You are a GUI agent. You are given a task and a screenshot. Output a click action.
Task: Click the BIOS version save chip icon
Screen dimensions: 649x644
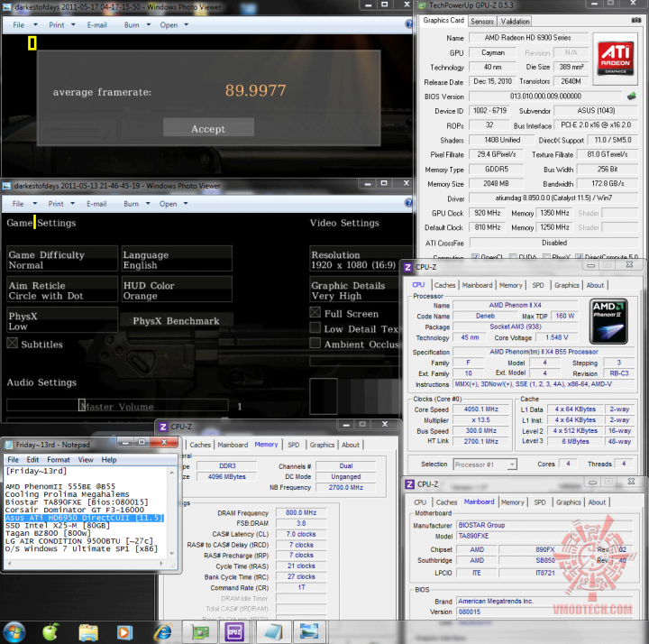pyautogui.click(x=632, y=97)
